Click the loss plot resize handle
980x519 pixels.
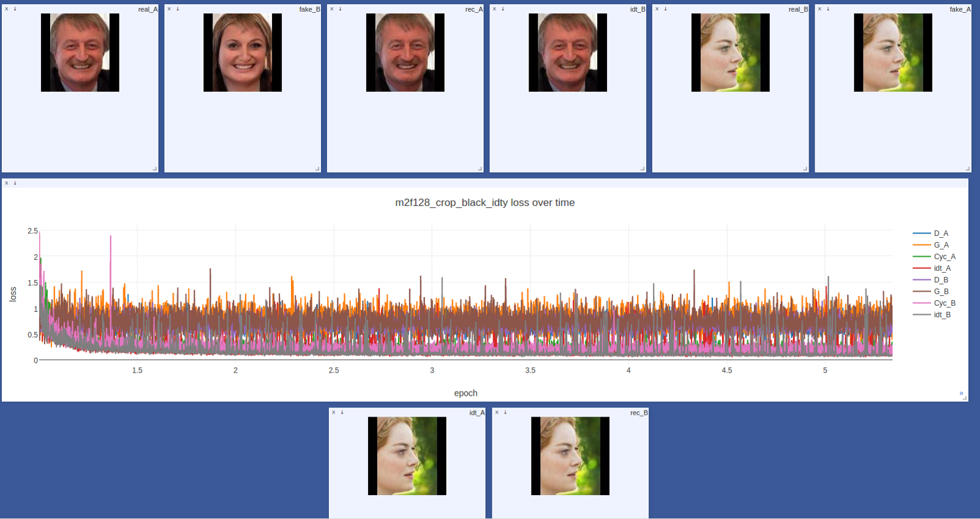click(965, 398)
